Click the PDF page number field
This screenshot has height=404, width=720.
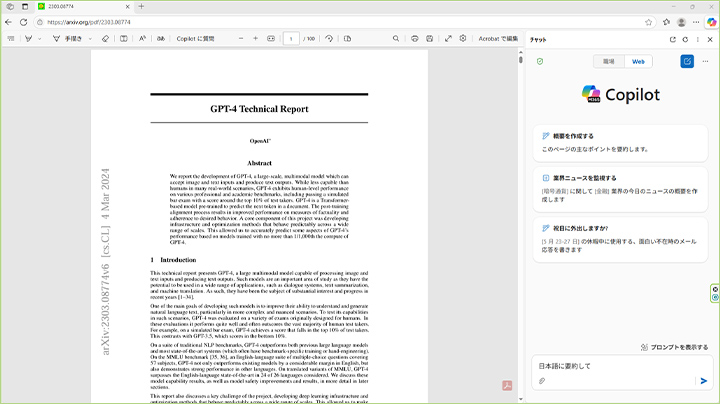[x=291, y=39]
